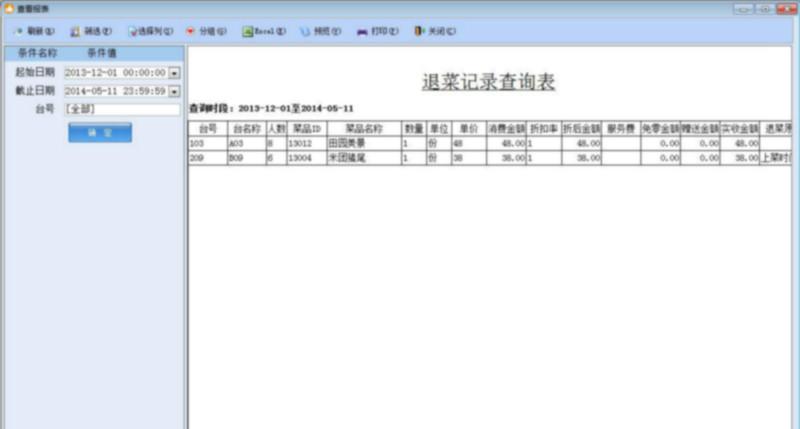The image size is (800, 429).
Task: Click the 打印 print toolbar icon
Action: tap(362, 32)
